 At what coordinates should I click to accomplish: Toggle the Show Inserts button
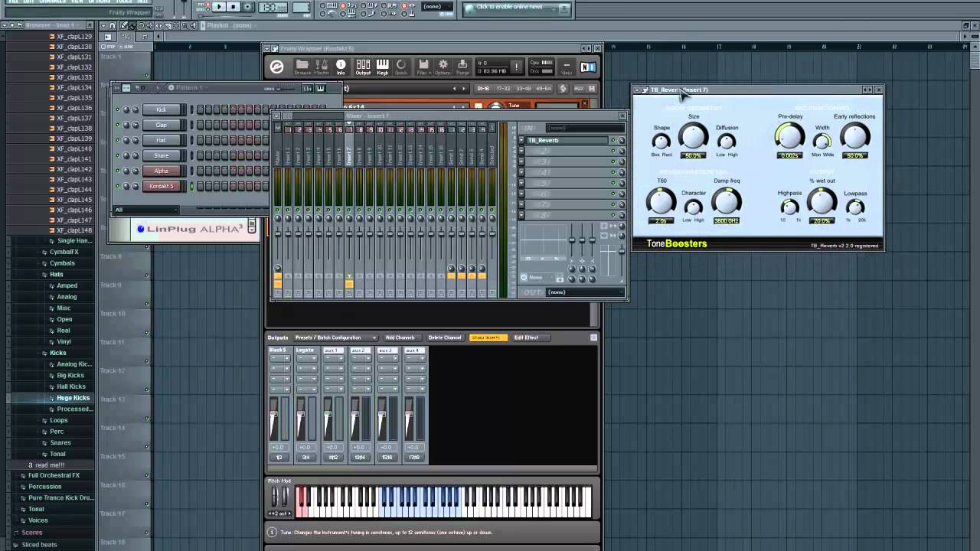click(x=488, y=337)
